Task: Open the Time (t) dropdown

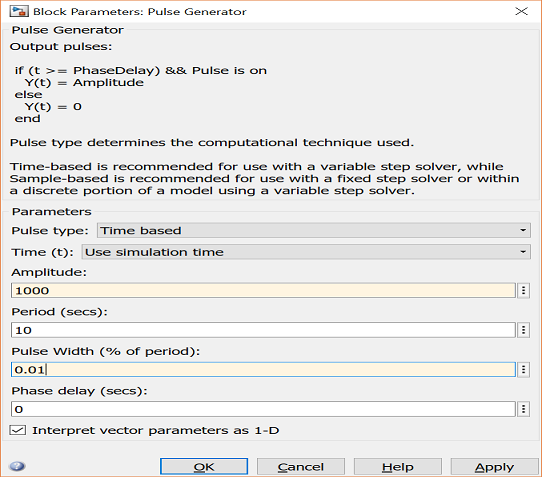Action: pos(306,252)
